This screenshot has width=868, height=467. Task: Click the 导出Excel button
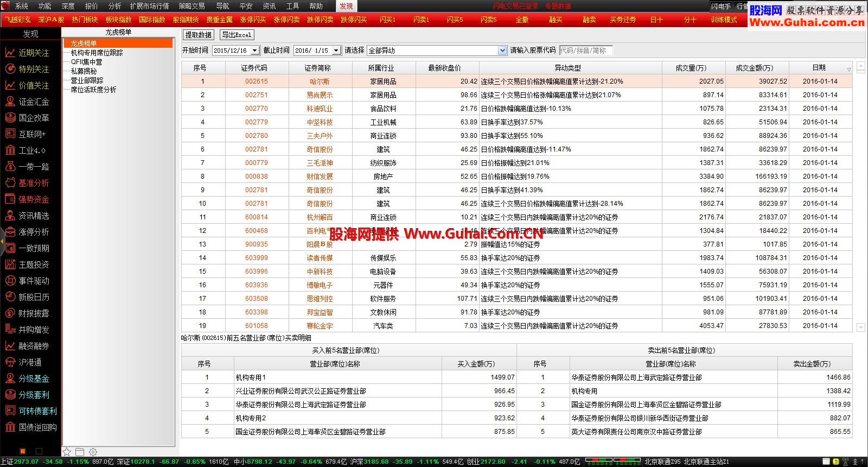237,35
